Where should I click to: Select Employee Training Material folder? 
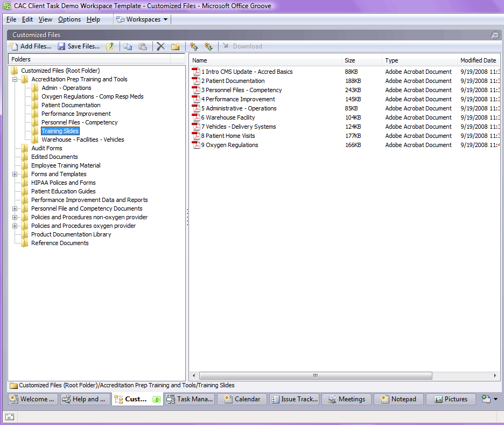(x=66, y=165)
